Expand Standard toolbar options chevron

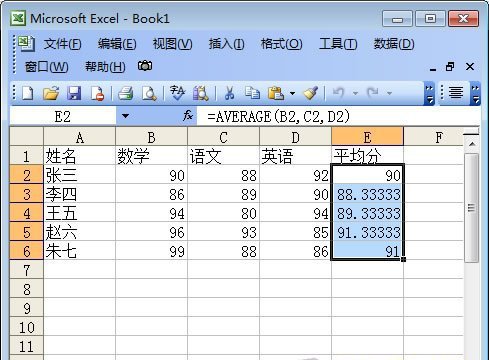coord(429,93)
